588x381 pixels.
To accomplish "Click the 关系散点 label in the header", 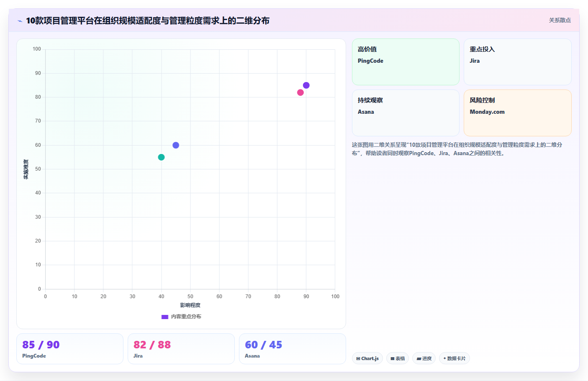I will pyautogui.click(x=560, y=20).
